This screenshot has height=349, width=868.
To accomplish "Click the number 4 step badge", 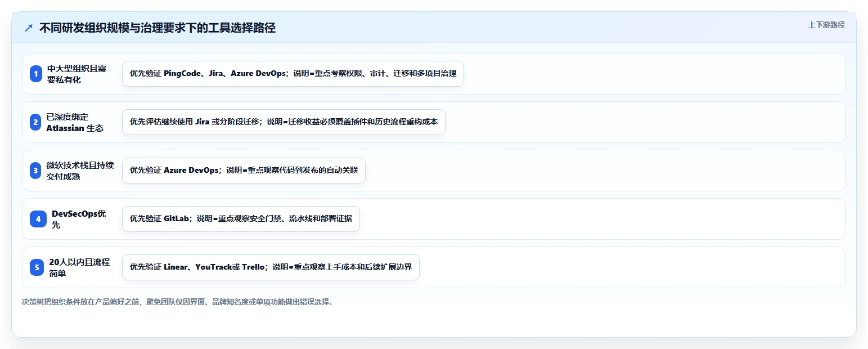I will pos(38,219).
